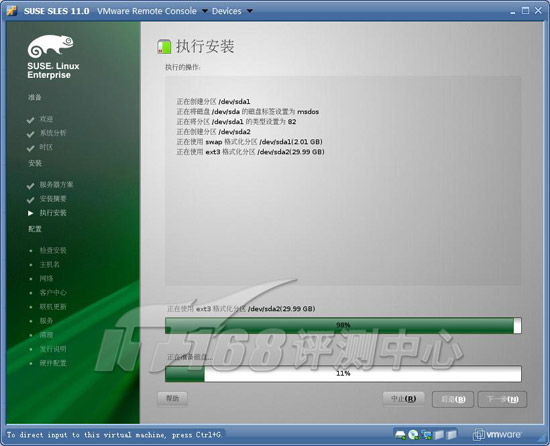The image size is (550, 446).
Task: Click log line 正在创建分区 /dev/sda2
Action: (x=213, y=132)
